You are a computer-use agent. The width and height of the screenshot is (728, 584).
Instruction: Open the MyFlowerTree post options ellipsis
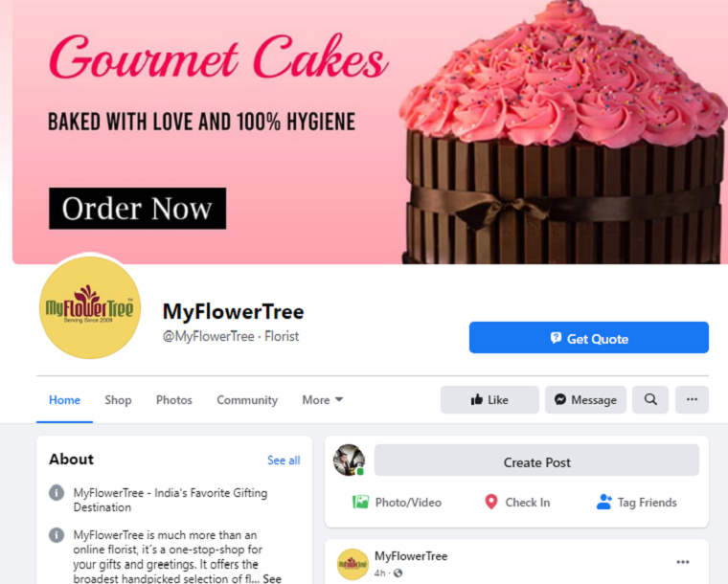[682, 562]
